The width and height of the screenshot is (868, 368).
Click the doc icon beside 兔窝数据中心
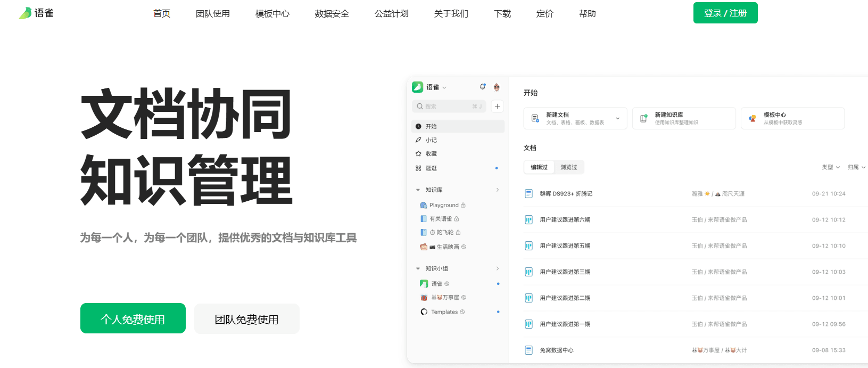pyautogui.click(x=528, y=350)
